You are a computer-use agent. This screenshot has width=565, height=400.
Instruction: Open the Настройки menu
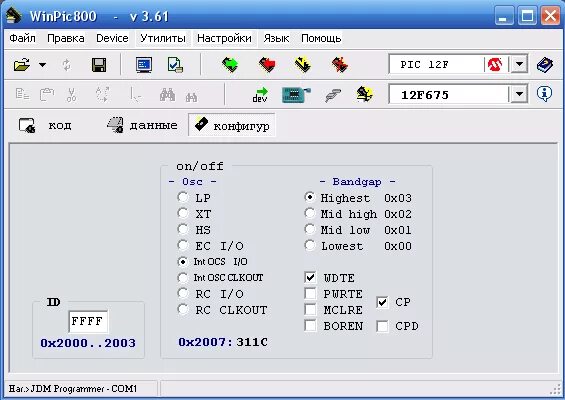click(x=224, y=38)
